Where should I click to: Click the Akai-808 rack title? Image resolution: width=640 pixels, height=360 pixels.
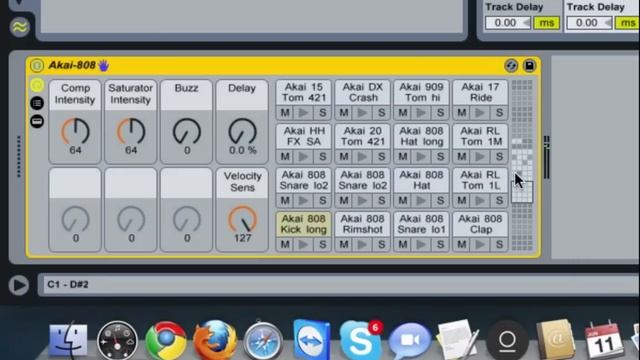(x=72, y=65)
